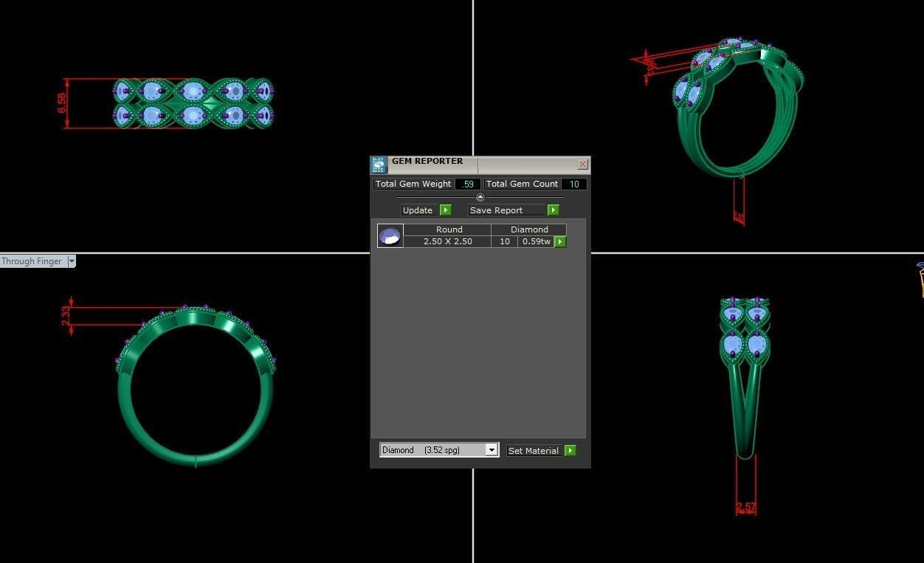Click the Total Gem Weight value .59
The image size is (924, 563).
(468, 184)
